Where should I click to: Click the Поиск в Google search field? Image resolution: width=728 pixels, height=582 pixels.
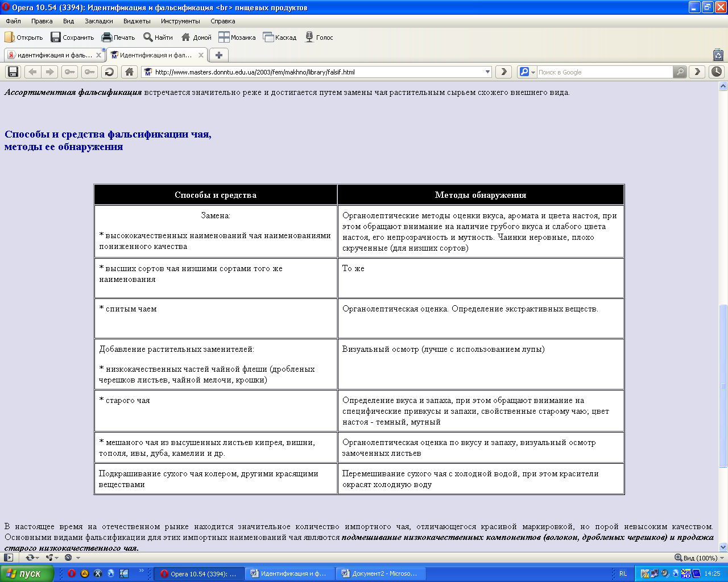(x=605, y=72)
